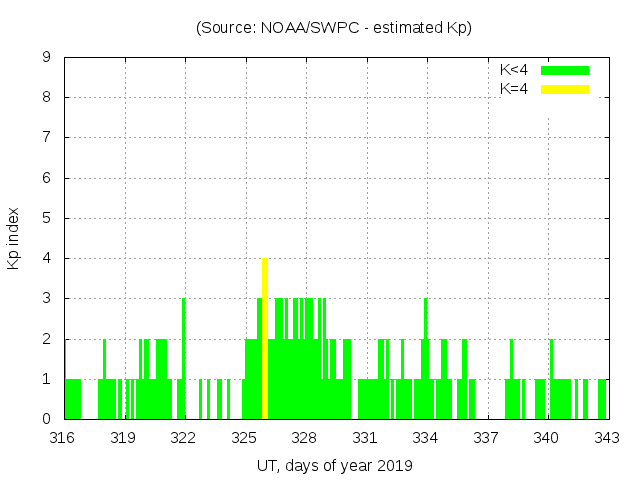Select the 337 x-axis tick label
The image size is (640, 480).
pyautogui.click(x=486, y=438)
